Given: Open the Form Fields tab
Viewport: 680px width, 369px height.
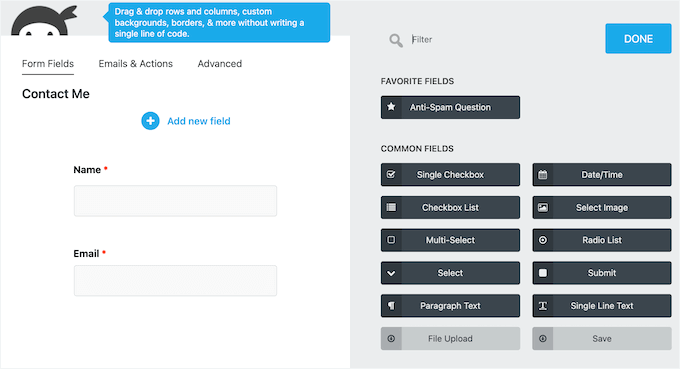Looking at the screenshot, I should coord(48,64).
